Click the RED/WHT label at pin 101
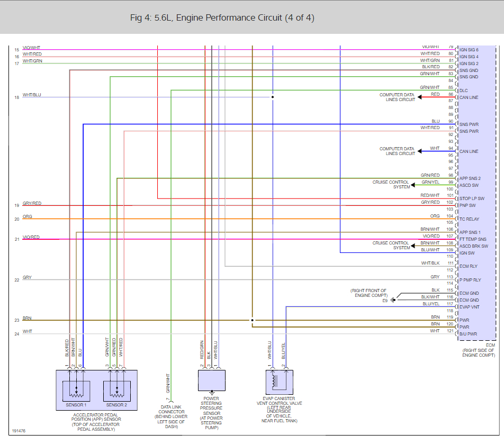Viewport: 504px width, 444px height. (430, 195)
